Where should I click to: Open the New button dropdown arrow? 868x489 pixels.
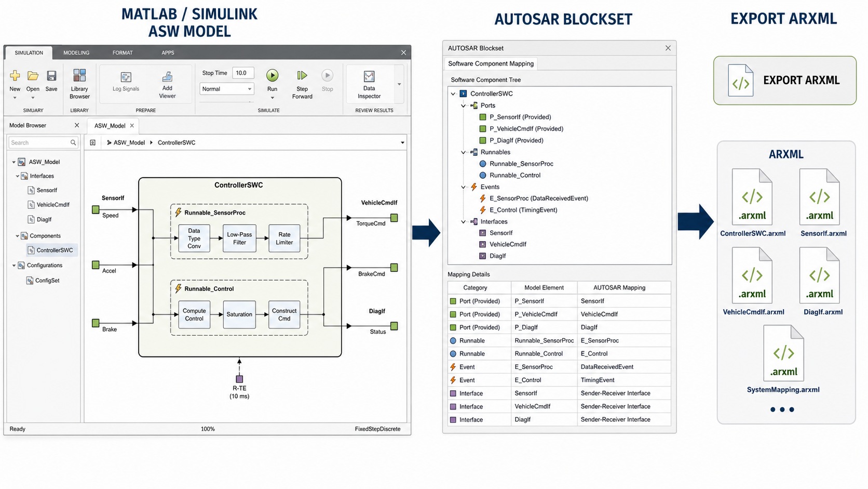pos(15,98)
